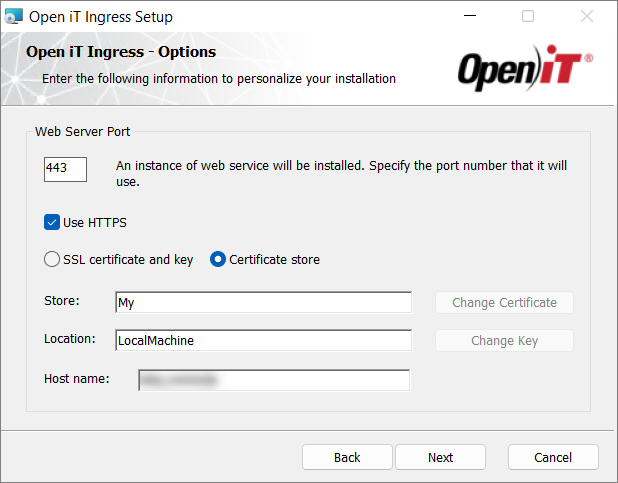
Task: Select SSL certificate and key option
Action: 52,259
